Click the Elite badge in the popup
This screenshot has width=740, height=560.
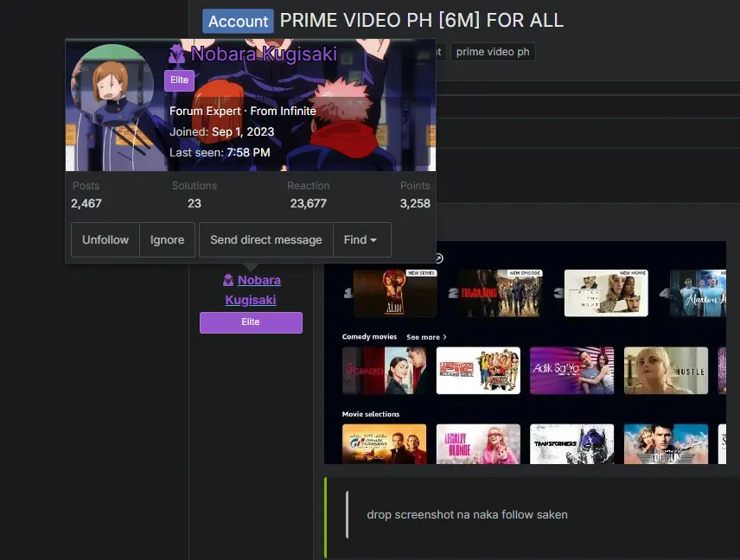pyautogui.click(x=179, y=80)
